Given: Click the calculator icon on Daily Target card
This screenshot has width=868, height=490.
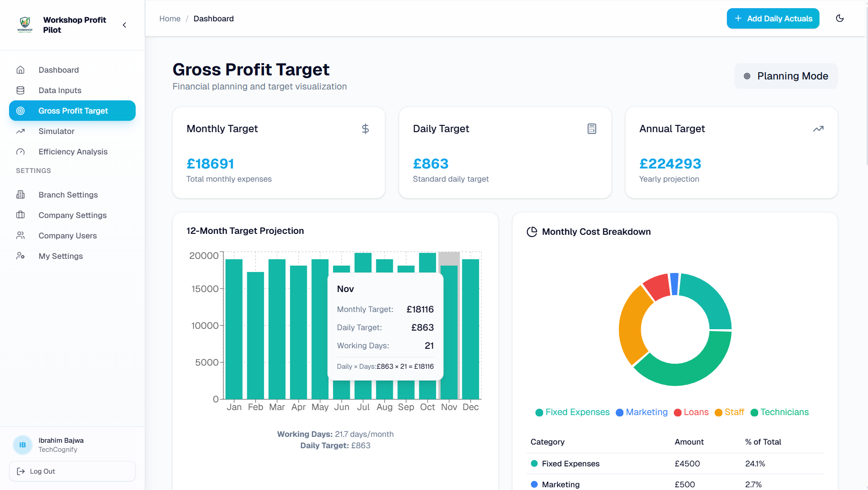Looking at the screenshot, I should tap(592, 129).
